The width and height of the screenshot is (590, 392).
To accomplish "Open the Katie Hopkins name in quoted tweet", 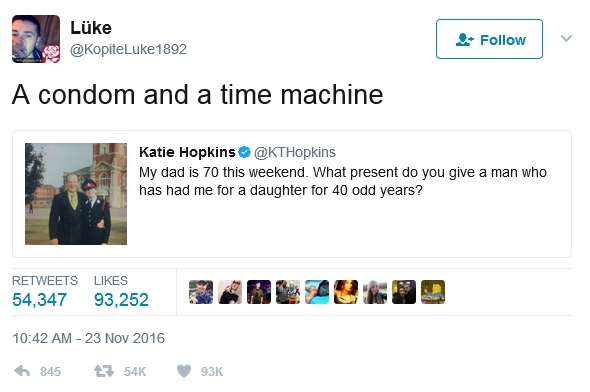I will pos(187,152).
